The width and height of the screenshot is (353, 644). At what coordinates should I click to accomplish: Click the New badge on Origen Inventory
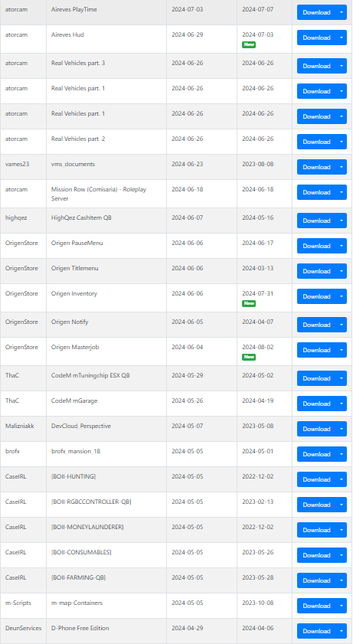pyautogui.click(x=249, y=303)
